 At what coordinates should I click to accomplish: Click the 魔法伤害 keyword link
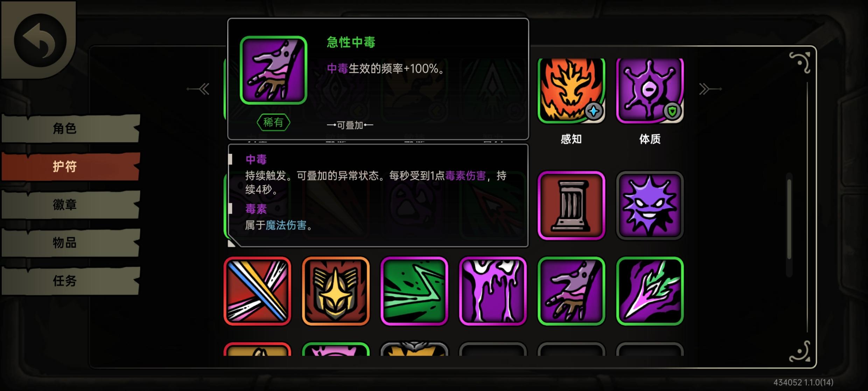(x=286, y=225)
